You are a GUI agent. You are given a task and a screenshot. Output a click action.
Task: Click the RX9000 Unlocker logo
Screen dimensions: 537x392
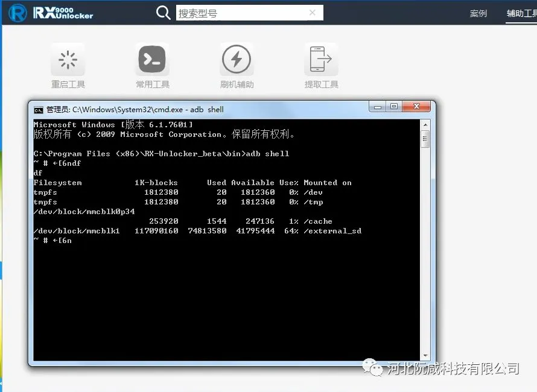[x=51, y=13]
